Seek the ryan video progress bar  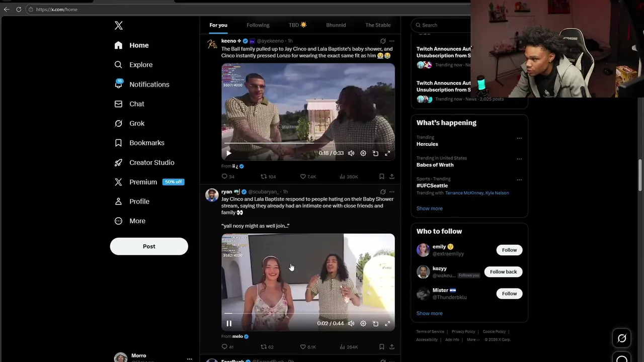(x=308, y=313)
